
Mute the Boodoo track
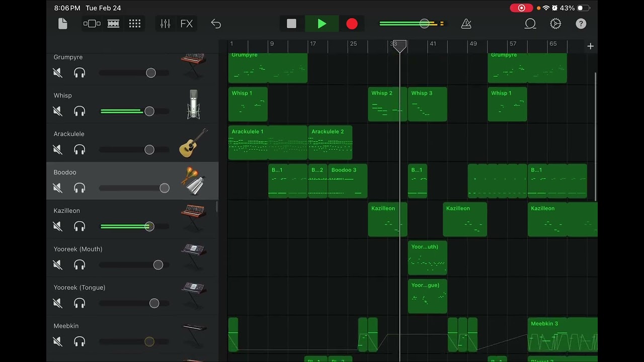58,188
